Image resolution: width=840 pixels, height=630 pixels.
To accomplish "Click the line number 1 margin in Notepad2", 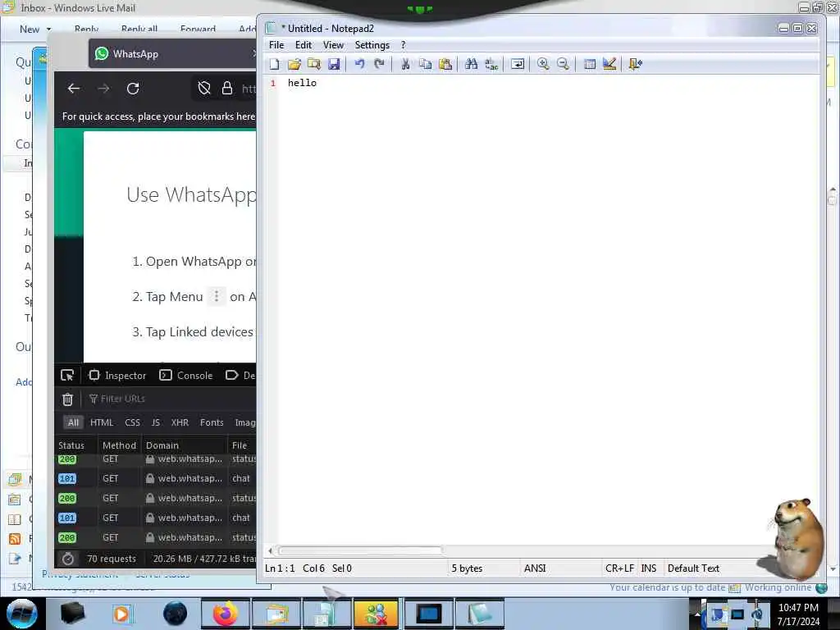I will click(273, 83).
